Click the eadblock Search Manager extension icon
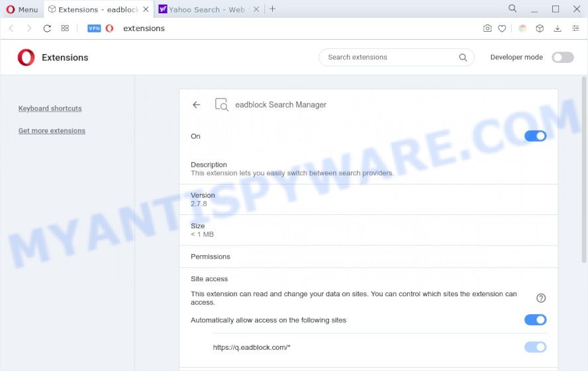 coord(221,104)
